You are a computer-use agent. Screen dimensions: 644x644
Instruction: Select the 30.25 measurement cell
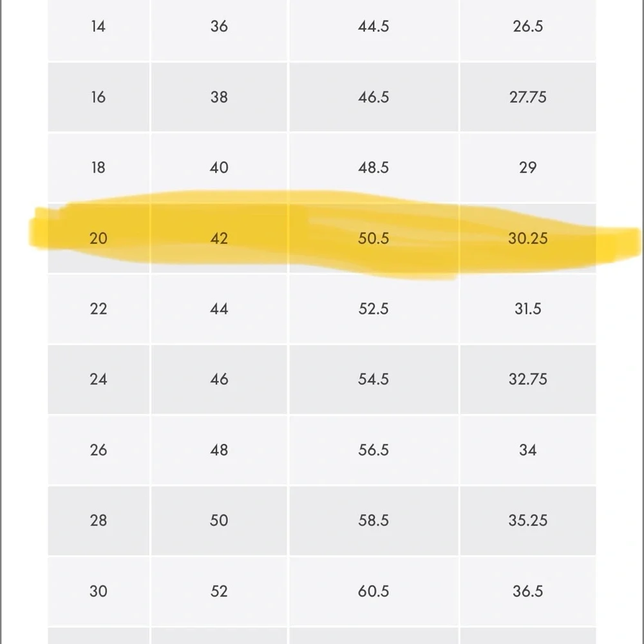(528, 238)
